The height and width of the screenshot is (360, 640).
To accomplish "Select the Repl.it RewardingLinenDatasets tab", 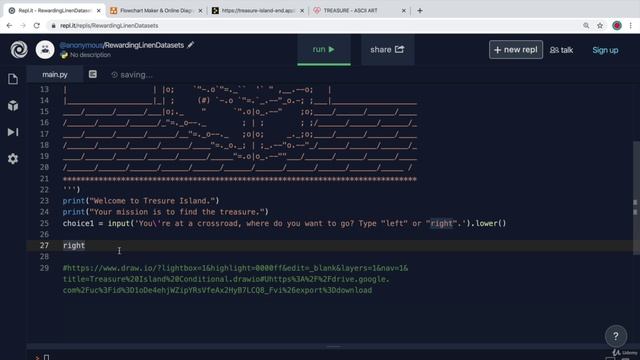I will [55, 11].
